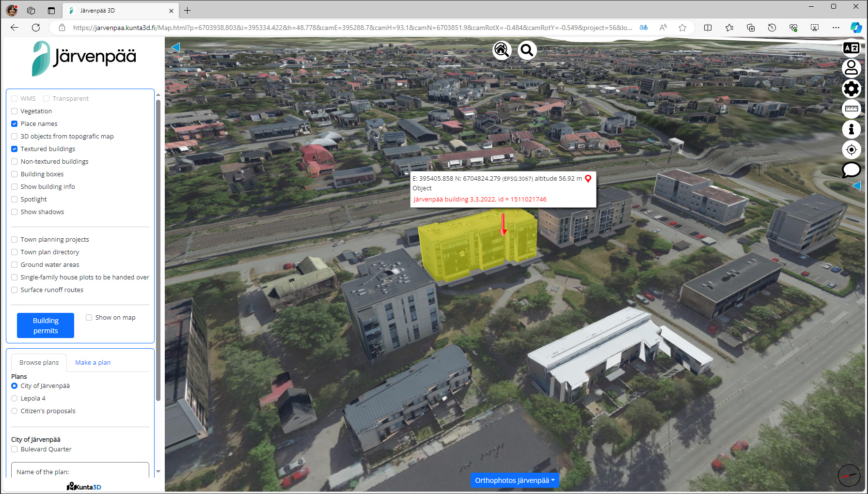
Task: Click the translate page icon
Action: point(644,28)
